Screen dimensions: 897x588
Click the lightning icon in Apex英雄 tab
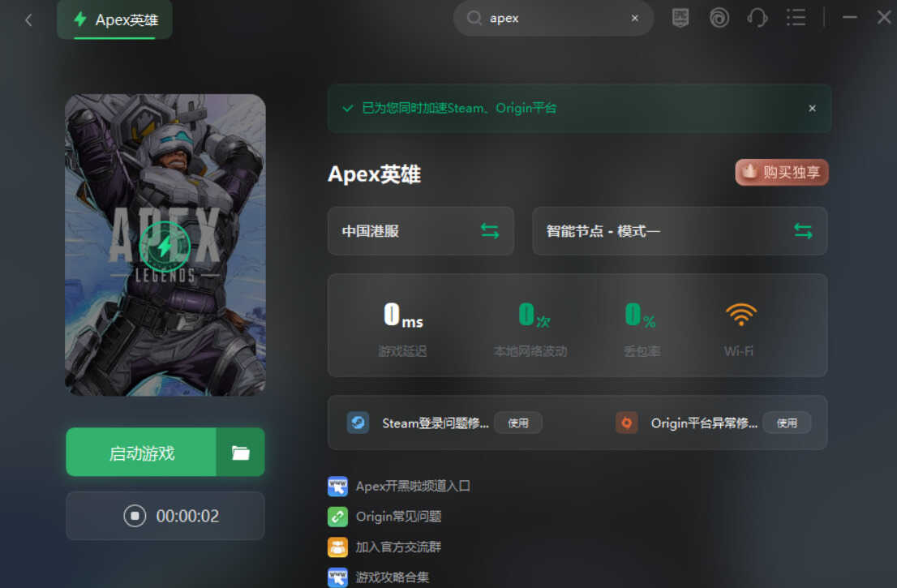(80, 19)
